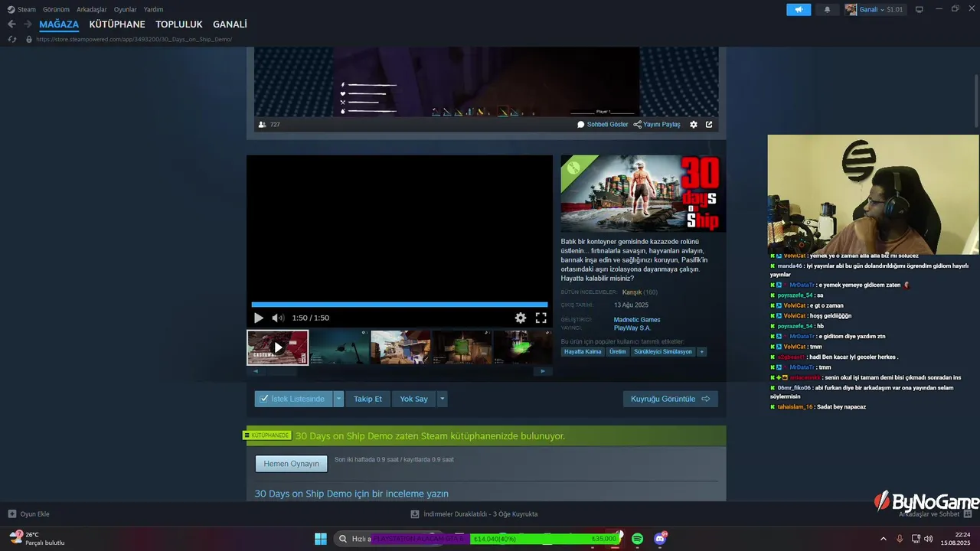Select the fourth screenshot thumbnail
Image resolution: width=980 pixels, height=551 pixels.
coord(462,347)
